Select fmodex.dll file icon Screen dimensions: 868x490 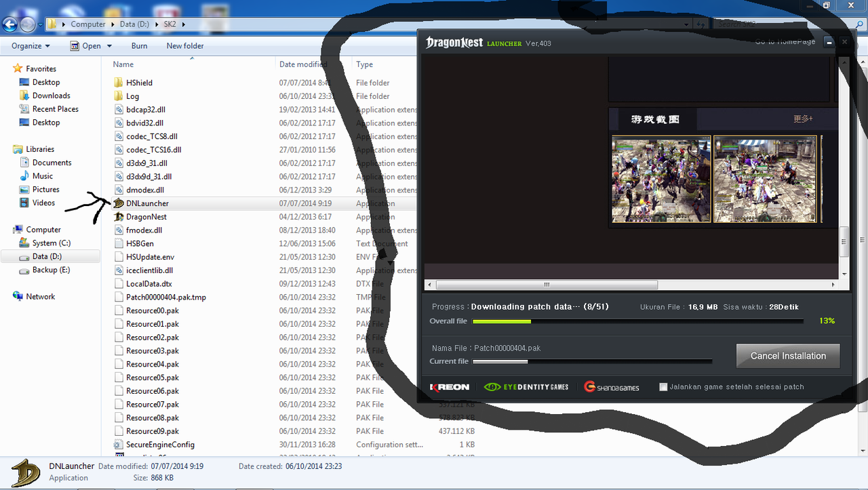tap(119, 230)
